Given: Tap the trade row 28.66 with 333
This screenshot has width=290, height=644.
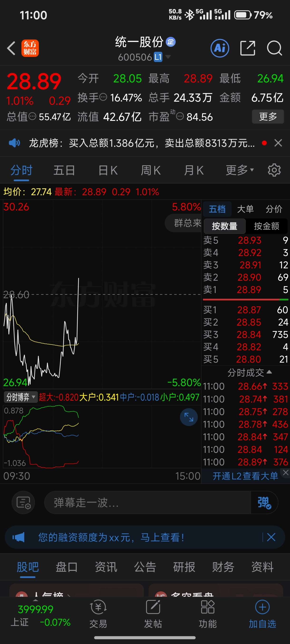Looking at the screenshot, I should (246, 387).
